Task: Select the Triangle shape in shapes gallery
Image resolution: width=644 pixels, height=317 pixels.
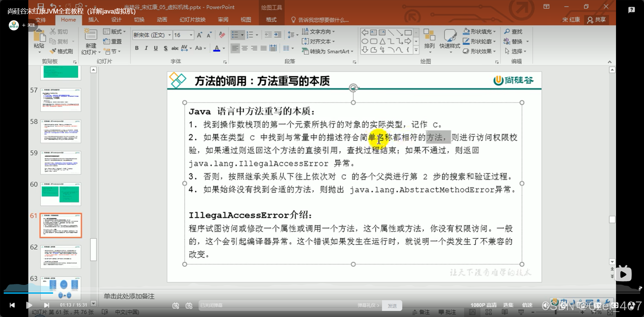Action: [x=382, y=41]
